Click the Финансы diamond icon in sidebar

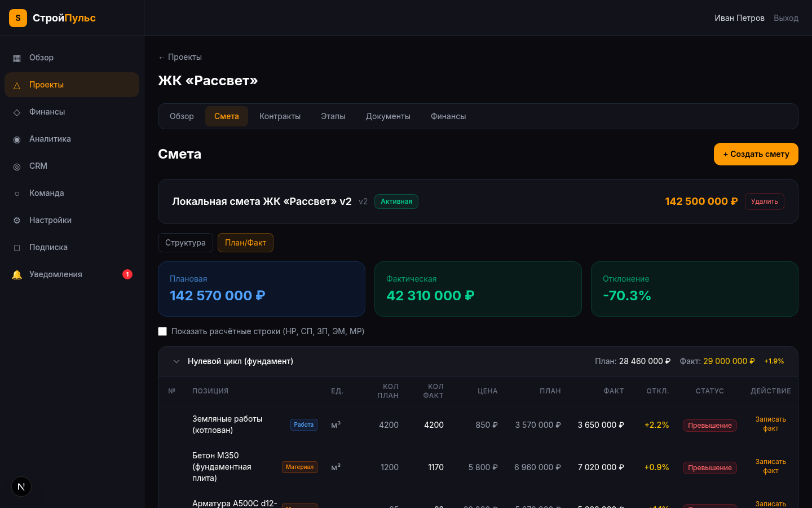pos(17,112)
